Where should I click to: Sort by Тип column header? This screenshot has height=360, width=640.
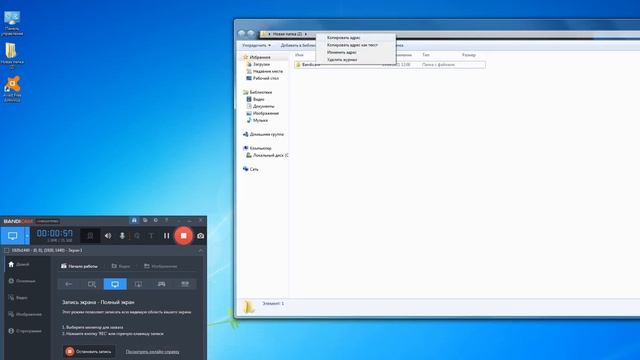(426, 55)
